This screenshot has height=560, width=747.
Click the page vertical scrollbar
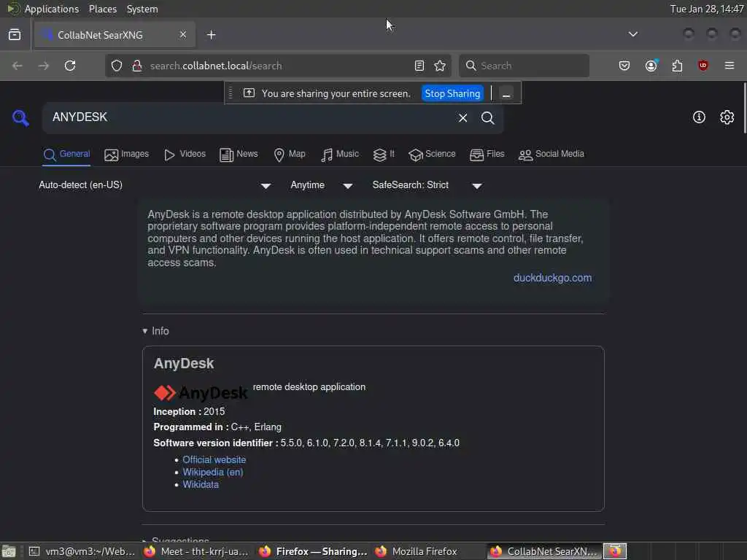[x=744, y=109]
